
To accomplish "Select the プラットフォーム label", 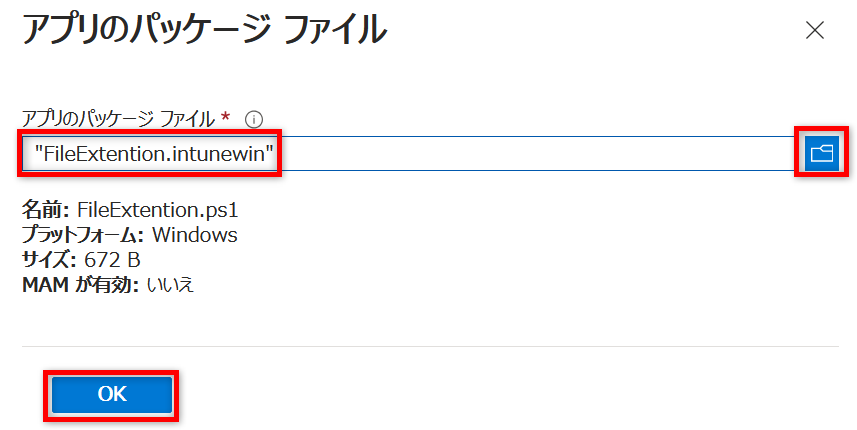I will pos(83,235).
